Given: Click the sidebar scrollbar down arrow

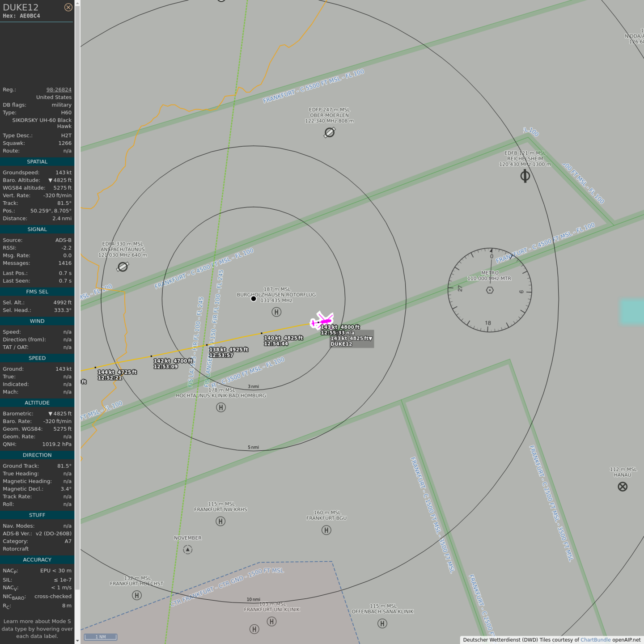Looking at the screenshot, I should 77,640.
